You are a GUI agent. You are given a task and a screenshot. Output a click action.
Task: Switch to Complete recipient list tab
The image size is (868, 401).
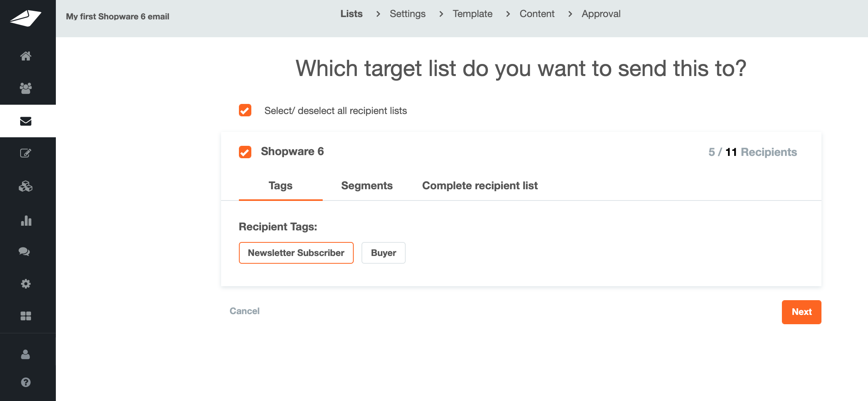480,186
